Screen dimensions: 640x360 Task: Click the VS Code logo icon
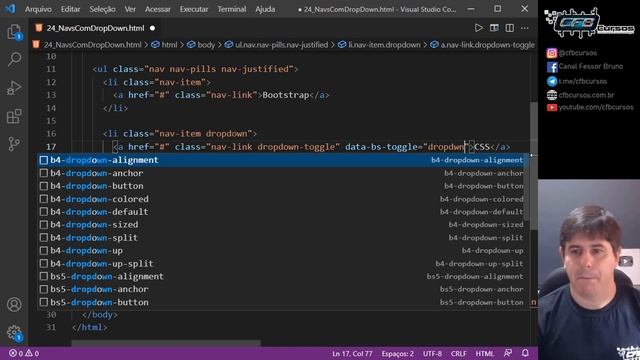point(10,9)
